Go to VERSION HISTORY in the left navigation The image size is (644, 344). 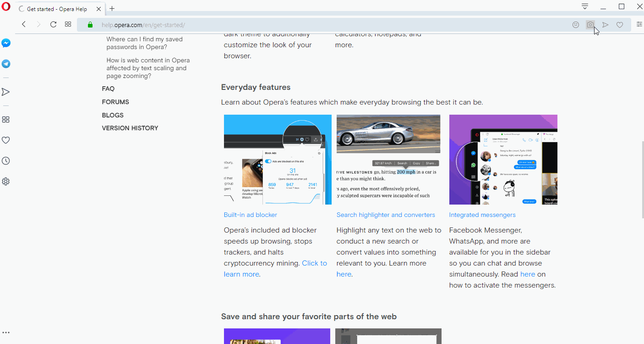pyautogui.click(x=130, y=128)
